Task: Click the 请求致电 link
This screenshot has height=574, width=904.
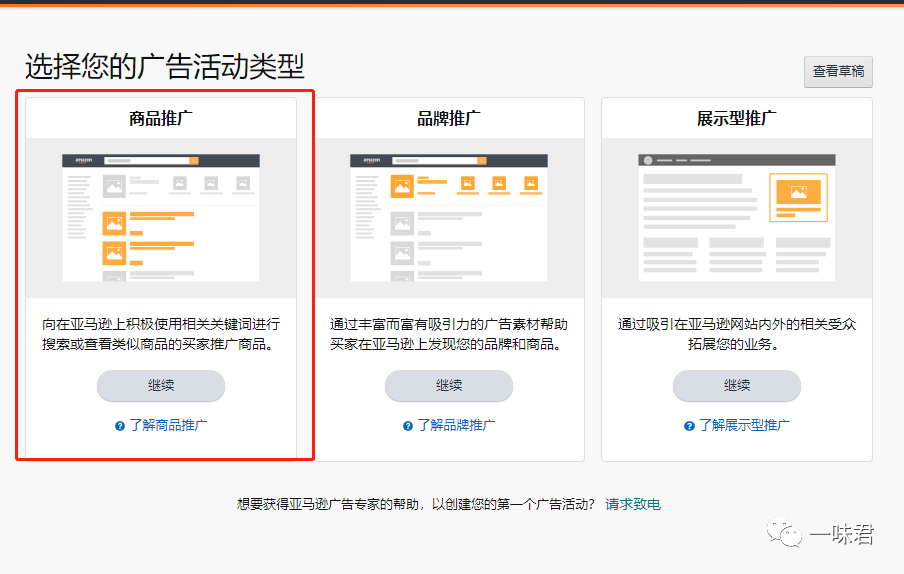Action: [x=633, y=504]
